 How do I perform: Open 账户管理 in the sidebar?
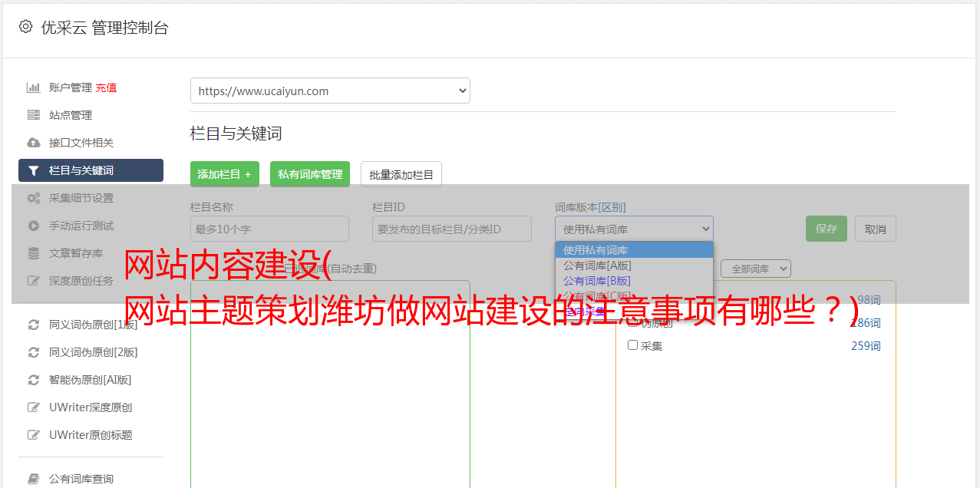pos(71,87)
